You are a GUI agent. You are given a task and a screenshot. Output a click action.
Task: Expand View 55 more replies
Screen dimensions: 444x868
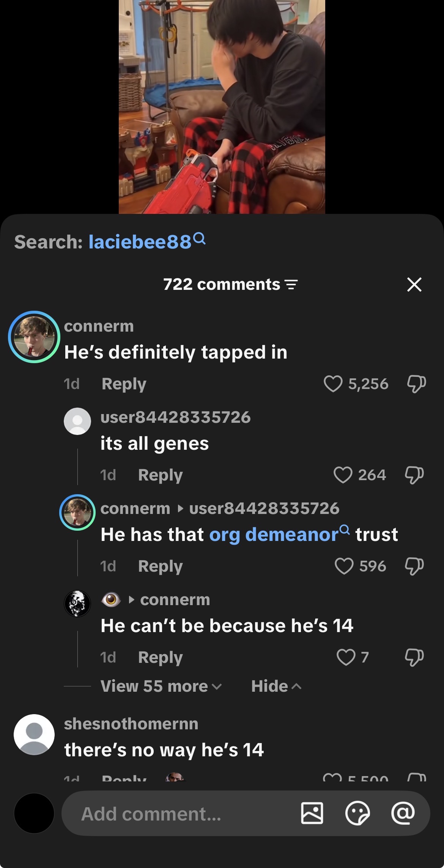161,686
